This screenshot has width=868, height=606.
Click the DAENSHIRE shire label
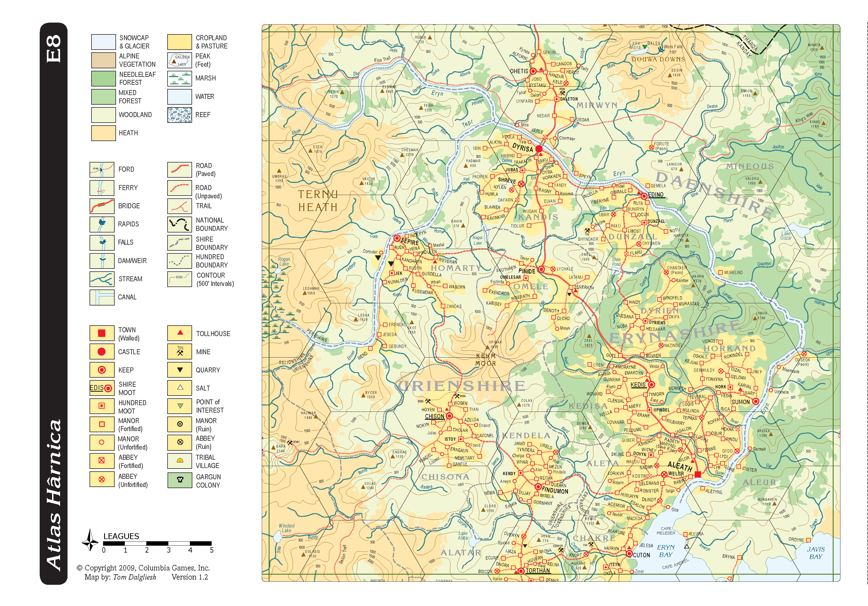click(715, 195)
